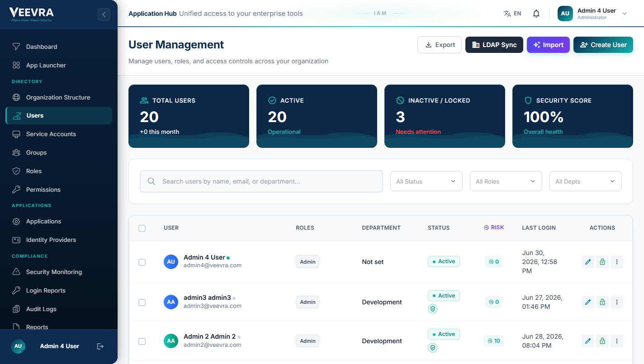
Task: Click the Active card checkmark icon
Action: (x=272, y=100)
